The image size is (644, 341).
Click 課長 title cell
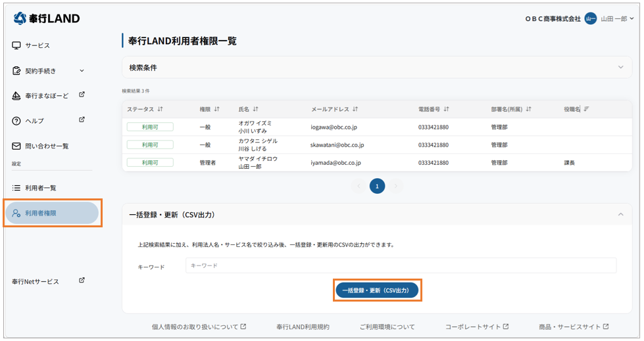point(569,163)
